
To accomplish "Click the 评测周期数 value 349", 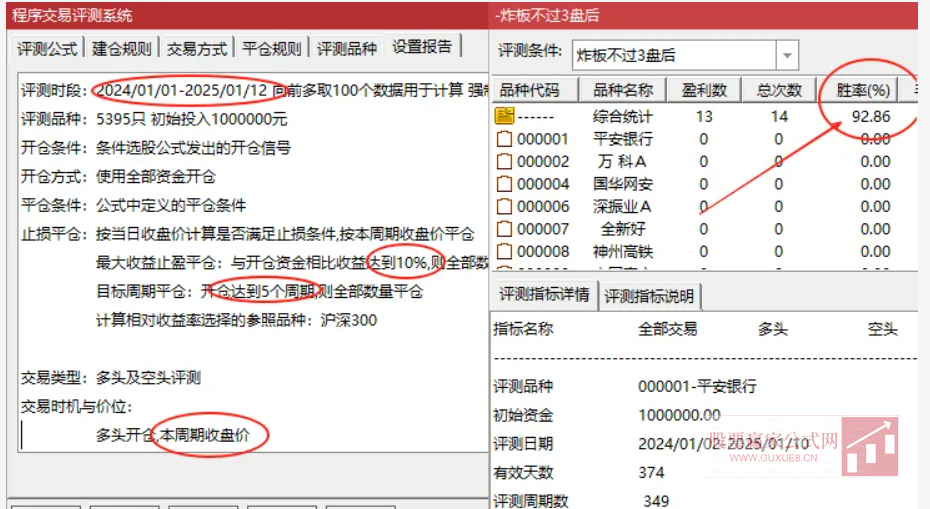I will tap(656, 501).
